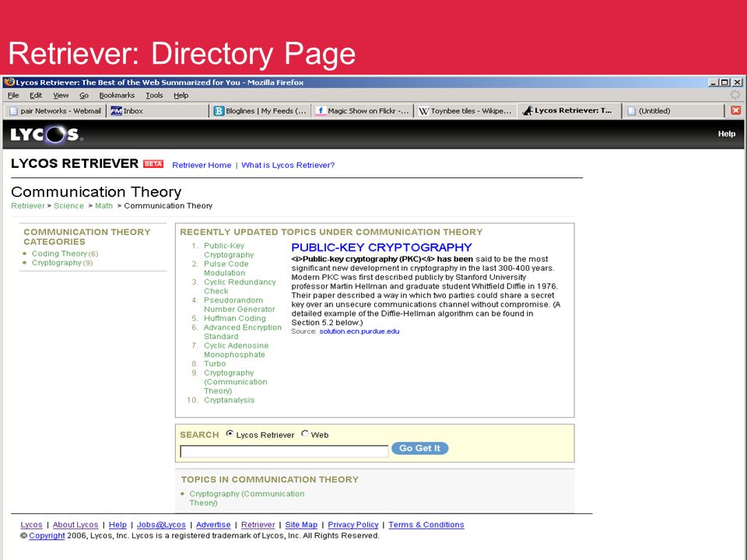Image resolution: width=747 pixels, height=560 pixels.
Task: Open Huffman Coding topic
Action: [235, 318]
